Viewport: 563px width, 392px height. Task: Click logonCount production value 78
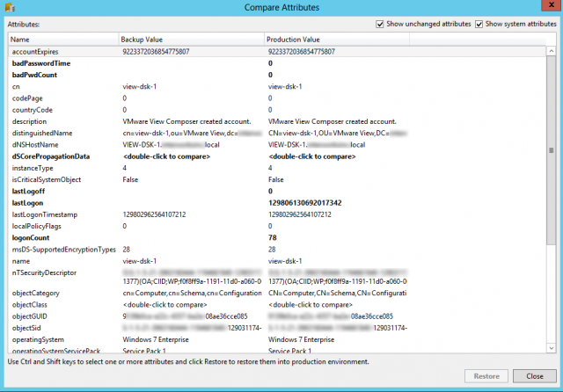[273, 238]
